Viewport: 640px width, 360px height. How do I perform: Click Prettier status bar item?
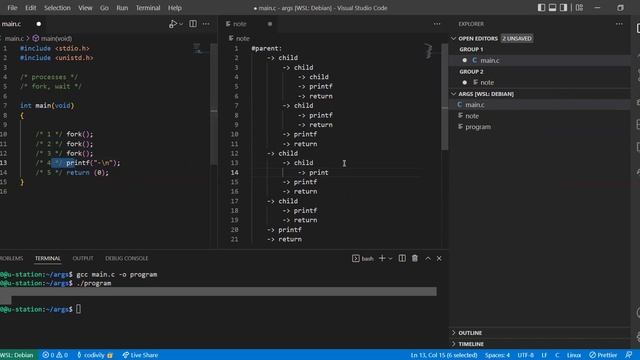(603, 355)
